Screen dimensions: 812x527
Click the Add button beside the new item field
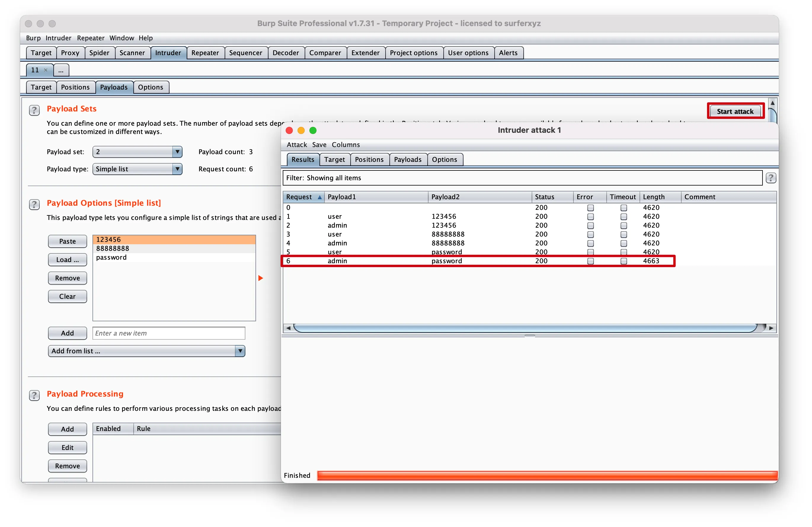(x=67, y=333)
